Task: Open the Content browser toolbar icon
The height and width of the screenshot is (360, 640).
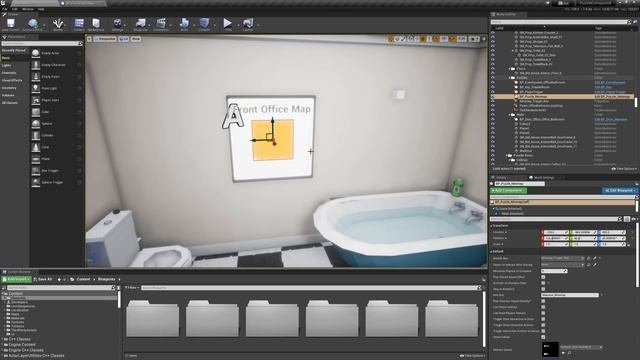Action: coord(79,24)
